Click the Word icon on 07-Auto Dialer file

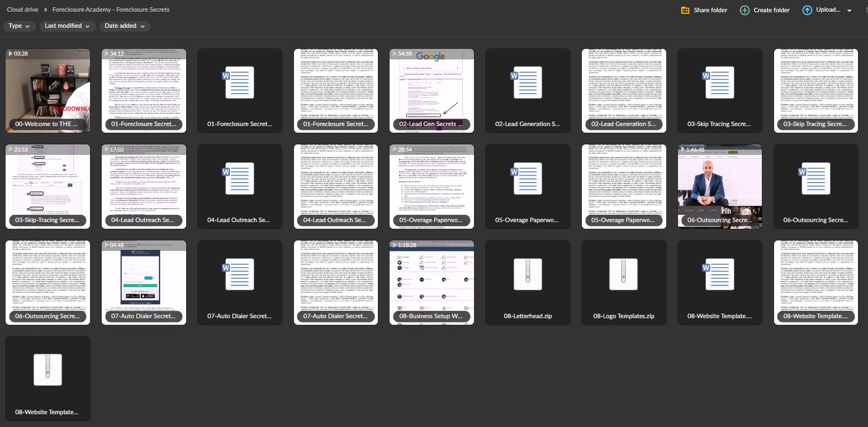239,274
